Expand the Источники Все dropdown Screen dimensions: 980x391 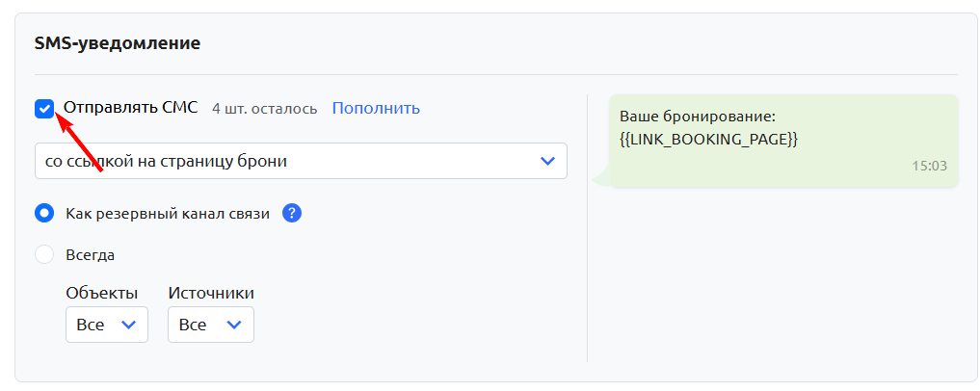[211, 325]
